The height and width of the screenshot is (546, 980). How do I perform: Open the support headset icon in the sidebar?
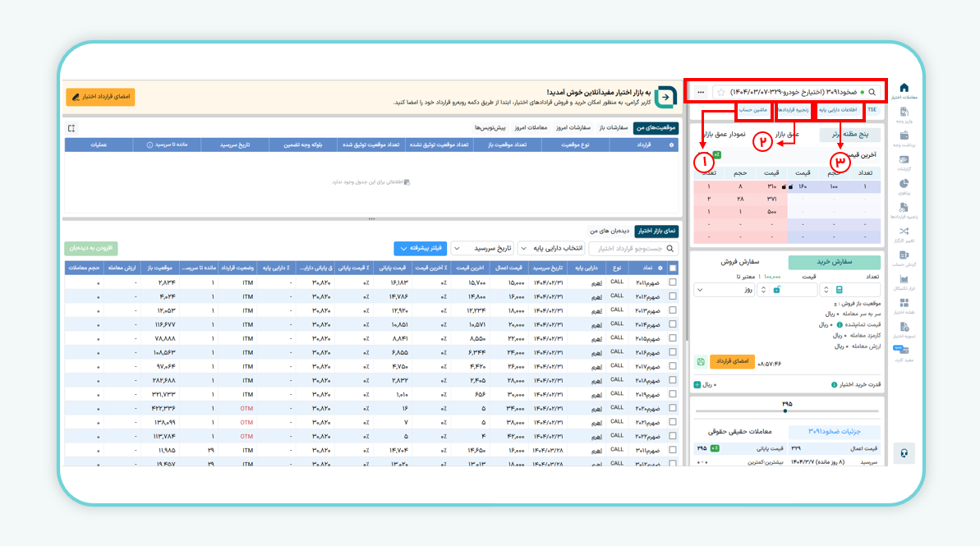904,452
